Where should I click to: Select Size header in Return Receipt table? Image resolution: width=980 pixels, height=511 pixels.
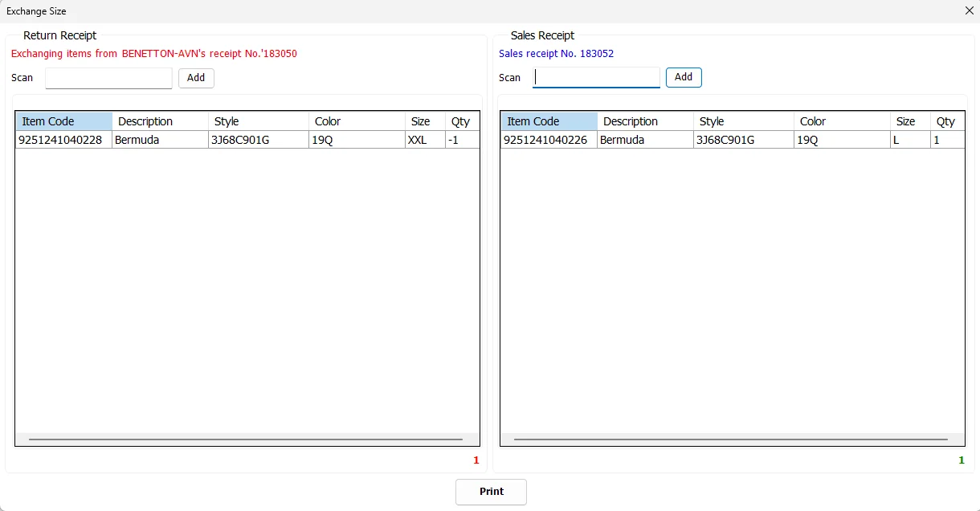[x=425, y=121]
